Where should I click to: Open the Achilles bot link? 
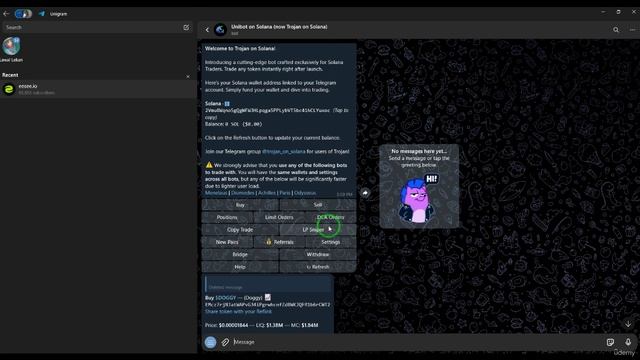(267, 193)
